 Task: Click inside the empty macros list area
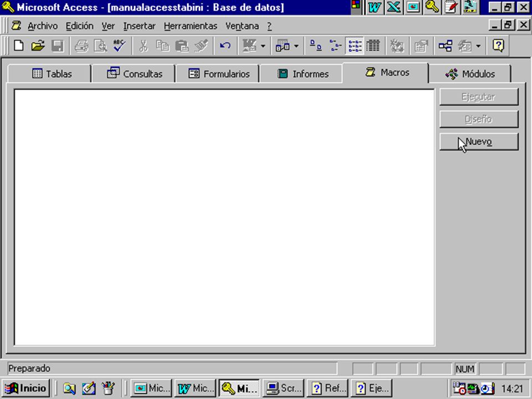click(224, 217)
